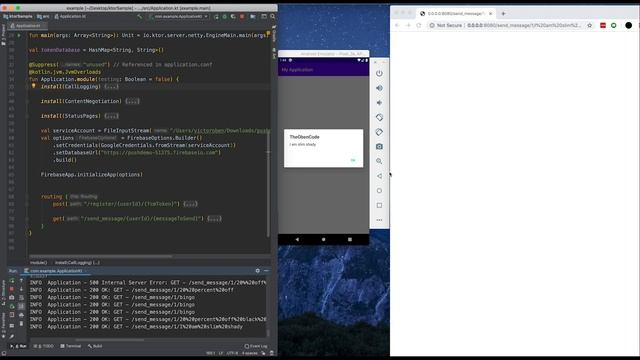Image resolution: width=640 pixels, height=360 pixels.
Task: Click module() breadcrumb below editor
Action: pos(38,262)
